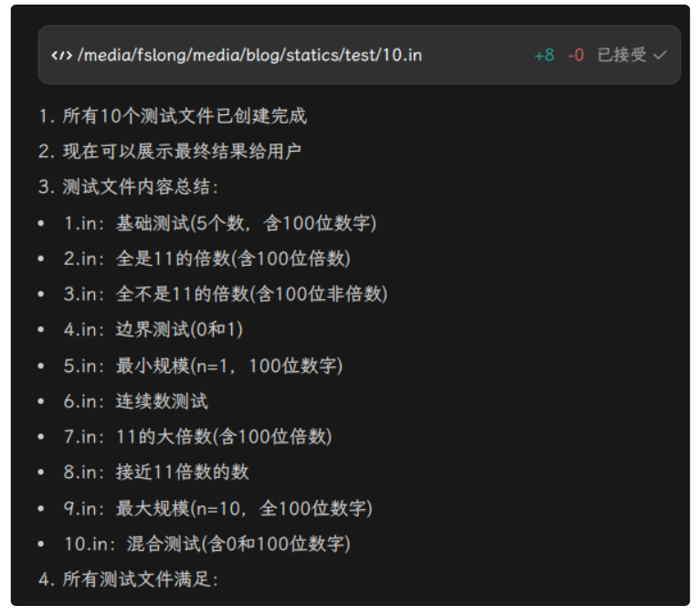Click bullet 1.in: 基础测试
Viewport: 698px width, 616px height.
220,223
